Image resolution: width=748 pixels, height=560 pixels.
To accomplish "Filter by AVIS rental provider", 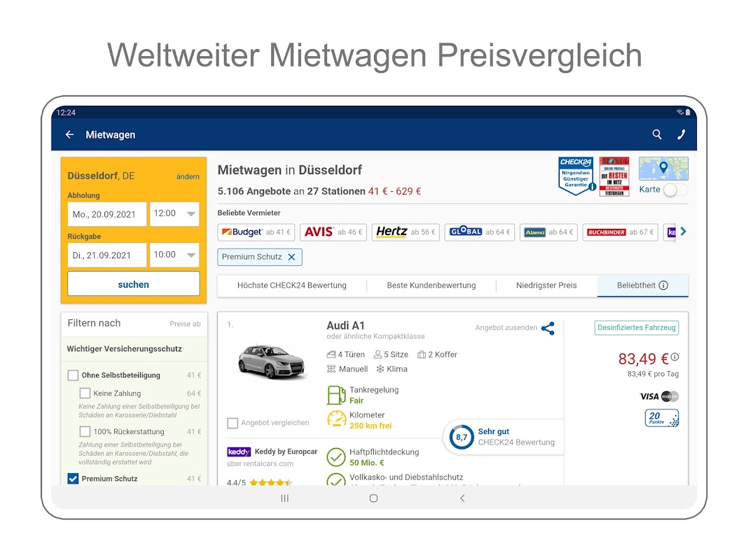I will pyautogui.click(x=333, y=232).
